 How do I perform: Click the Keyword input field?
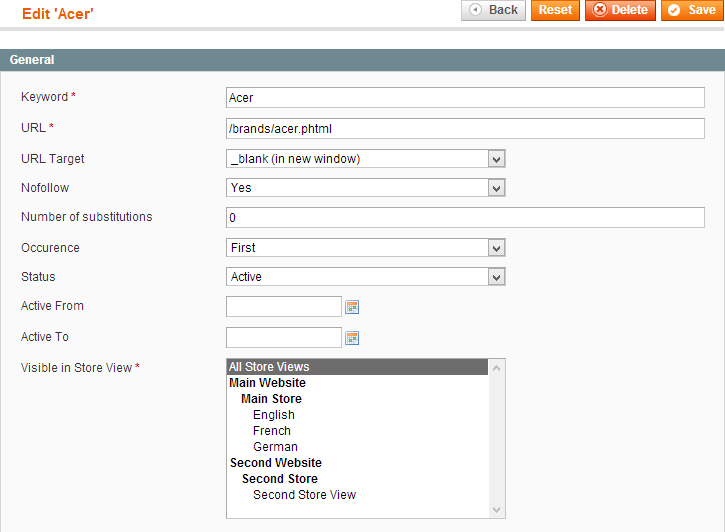tap(465, 98)
